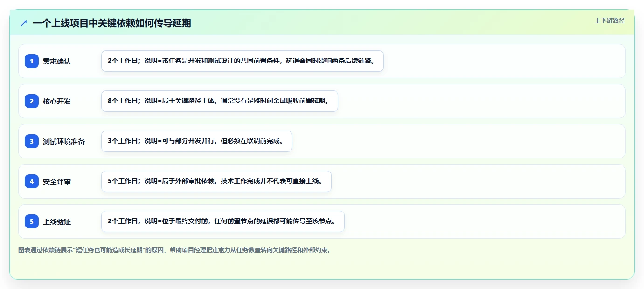Screen dimensions: 644x289
Task: Select the 测试环境准备 step label
Action: click(64, 141)
